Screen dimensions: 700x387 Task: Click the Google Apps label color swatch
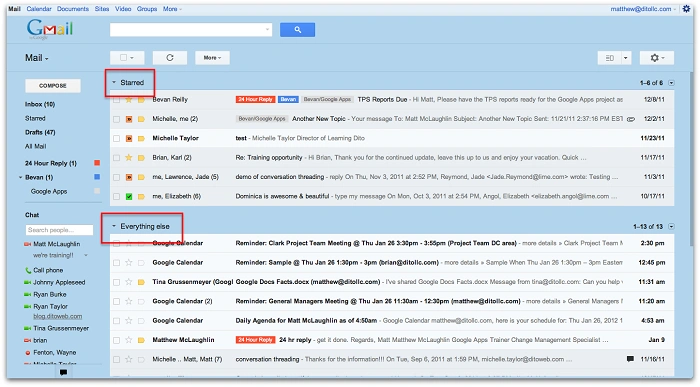point(97,191)
